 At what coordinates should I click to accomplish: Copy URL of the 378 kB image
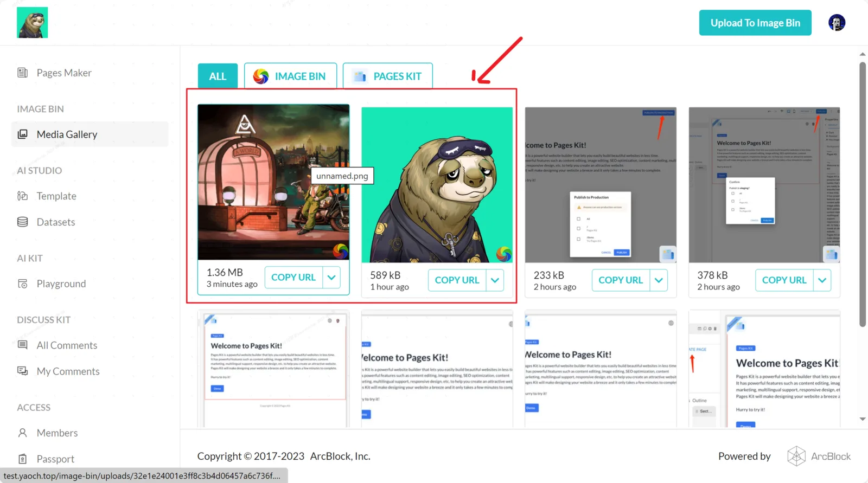[x=784, y=280]
